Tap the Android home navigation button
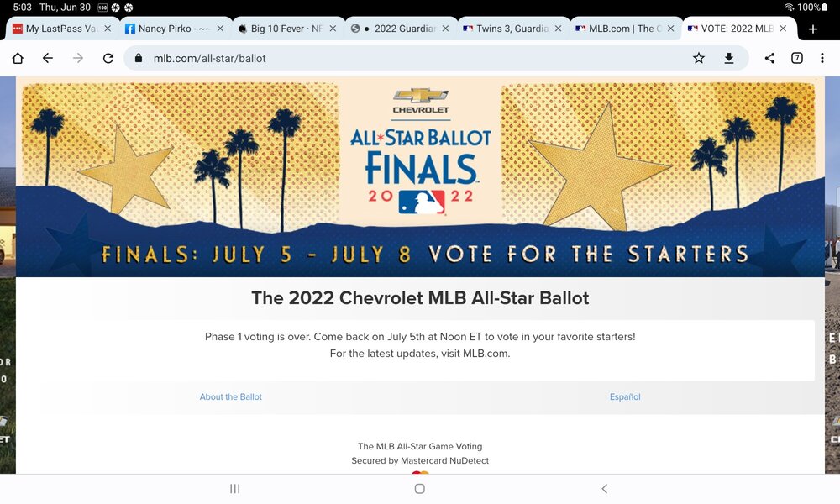Viewport: 840px width, 504px height. pos(420,489)
